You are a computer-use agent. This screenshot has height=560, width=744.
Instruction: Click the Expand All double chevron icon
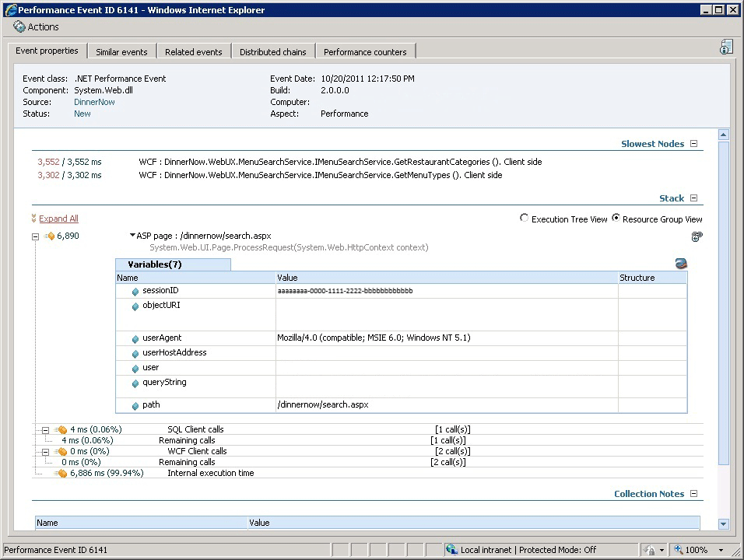pos(33,218)
